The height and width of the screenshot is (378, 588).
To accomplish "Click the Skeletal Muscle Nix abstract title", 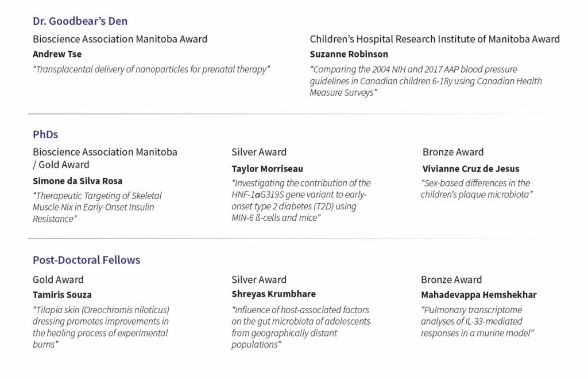I will (96, 207).
